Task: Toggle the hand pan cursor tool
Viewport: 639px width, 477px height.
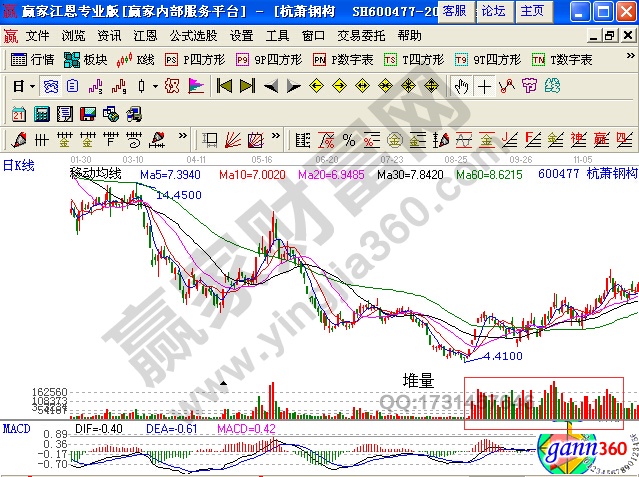Action: pyautogui.click(x=462, y=86)
